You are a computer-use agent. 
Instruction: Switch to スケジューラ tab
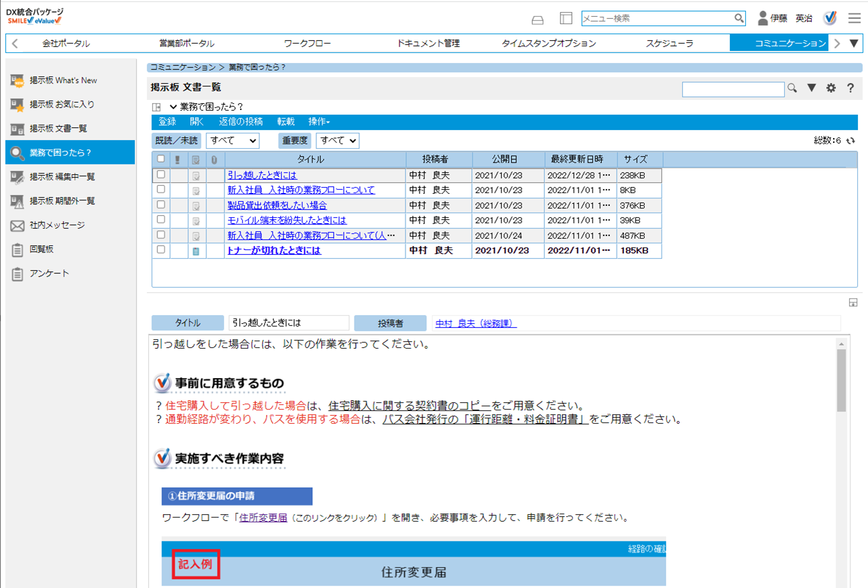pyautogui.click(x=670, y=44)
